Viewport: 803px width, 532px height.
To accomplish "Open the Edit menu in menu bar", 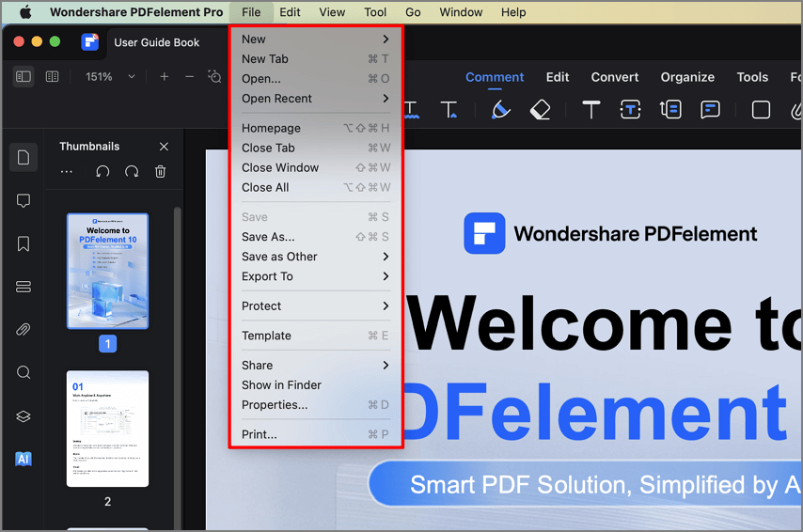I will click(290, 12).
